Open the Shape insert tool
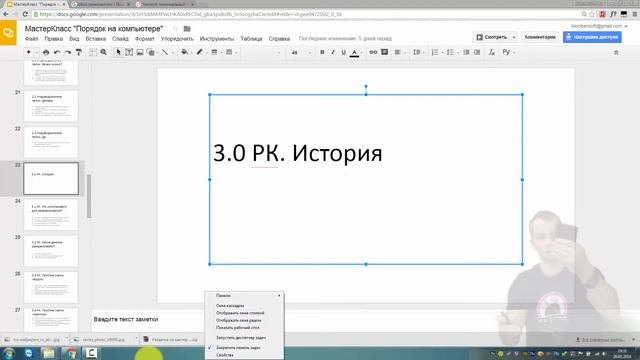The width and height of the screenshot is (640, 360). 151,52
